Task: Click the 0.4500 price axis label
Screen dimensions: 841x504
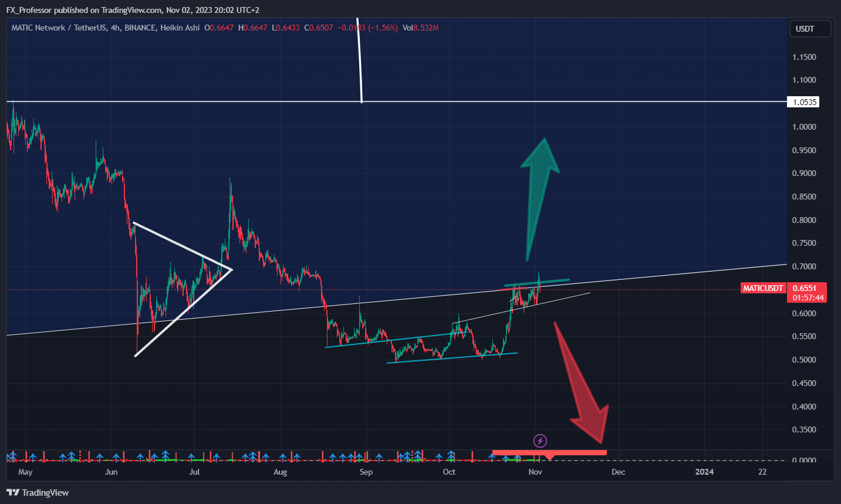Action: click(x=804, y=383)
